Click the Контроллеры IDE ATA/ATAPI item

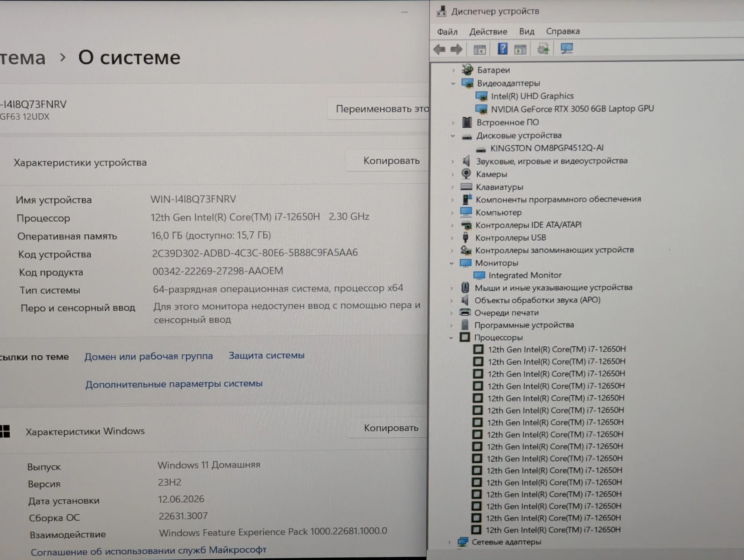(528, 225)
